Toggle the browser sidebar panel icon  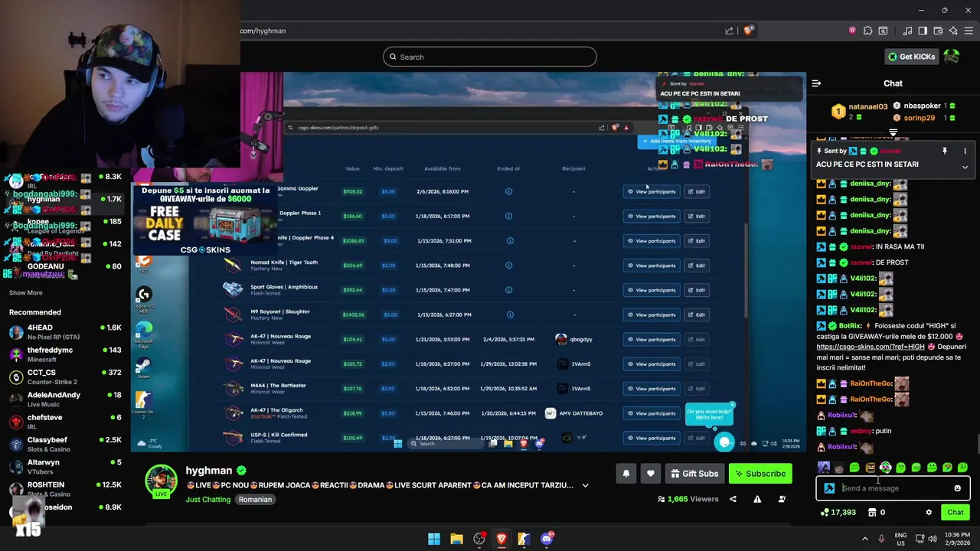tap(923, 31)
